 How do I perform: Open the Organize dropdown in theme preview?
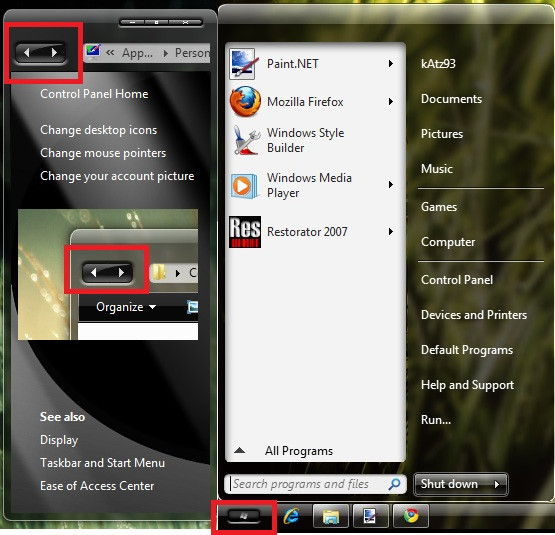pos(126,307)
